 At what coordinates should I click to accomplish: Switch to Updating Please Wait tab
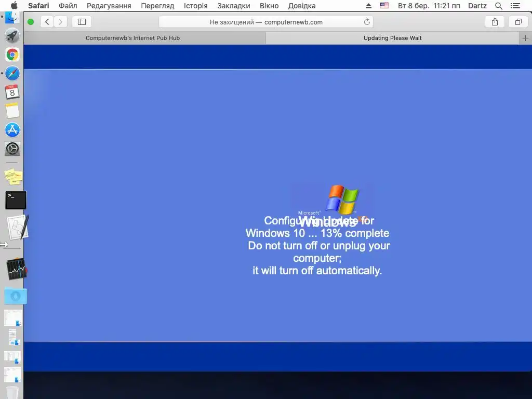[x=393, y=38]
